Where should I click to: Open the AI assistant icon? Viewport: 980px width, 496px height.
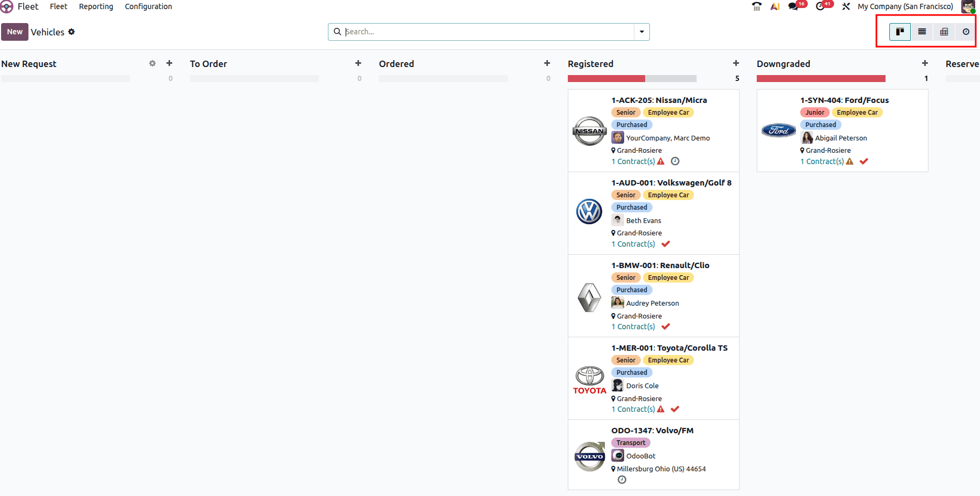click(x=775, y=6)
